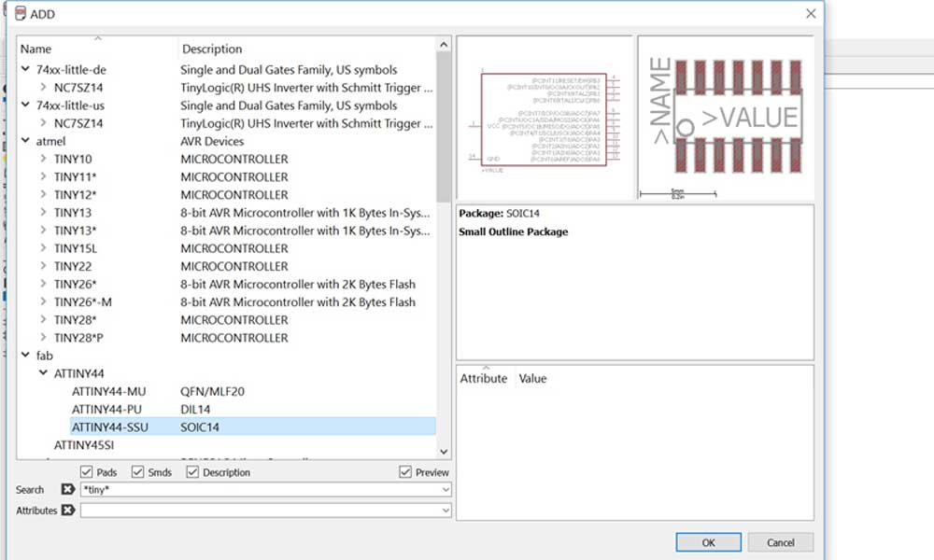Image resolution: width=934 pixels, height=560 pixels.
Task: Click the schematic symbol preview
Action: pyautogui.click(x=545, y=118)
